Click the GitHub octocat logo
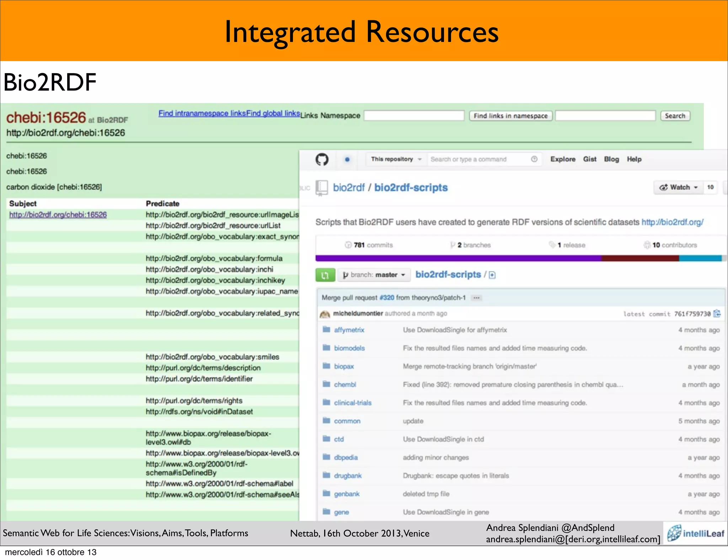 [x=322, y=159]
